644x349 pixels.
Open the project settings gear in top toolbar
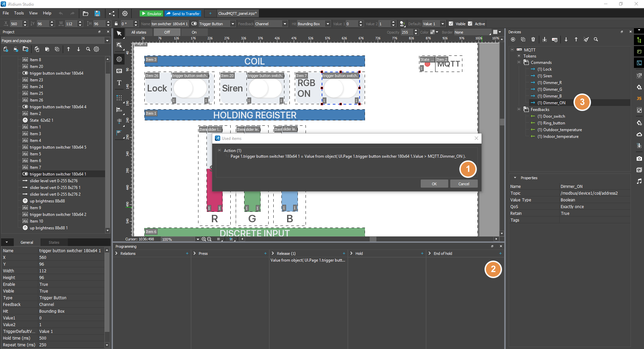tap(125, 13)
